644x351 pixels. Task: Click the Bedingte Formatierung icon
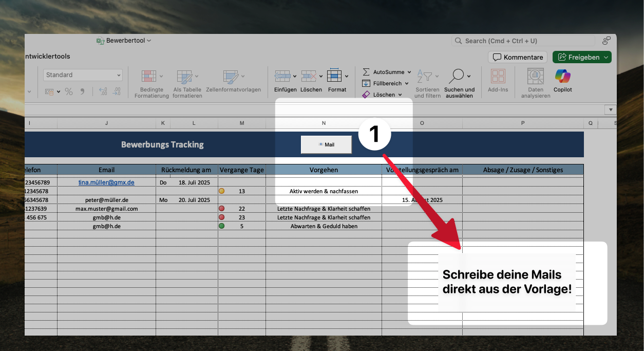click(x=149, y=76)
